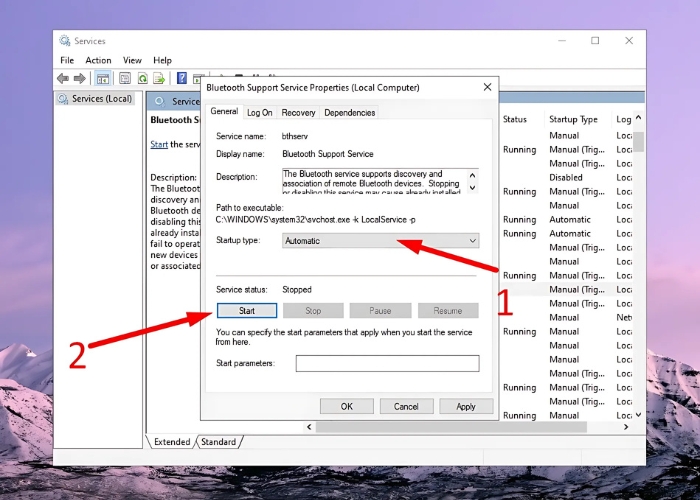Open the View menu

pos(132,60)
